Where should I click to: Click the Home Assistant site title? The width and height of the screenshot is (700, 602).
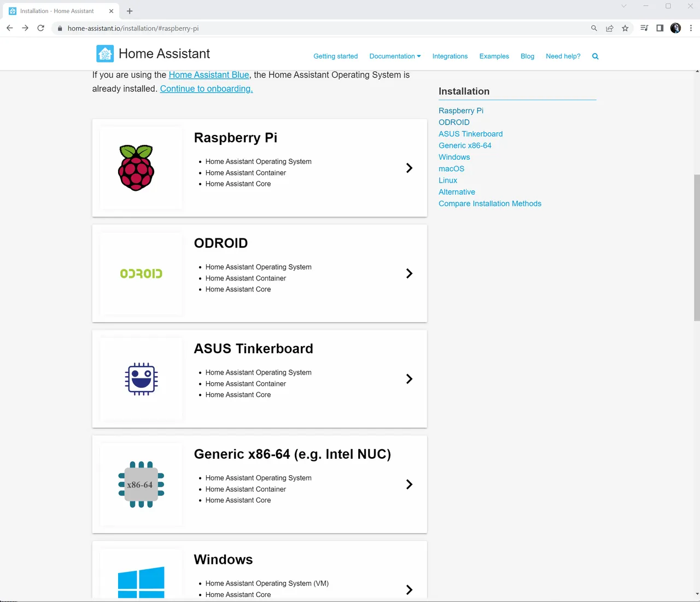(x=164, y=54)
